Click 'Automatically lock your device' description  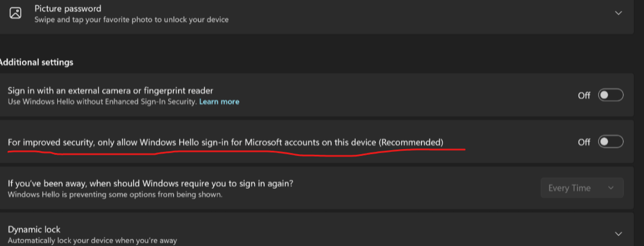(92, 240)
